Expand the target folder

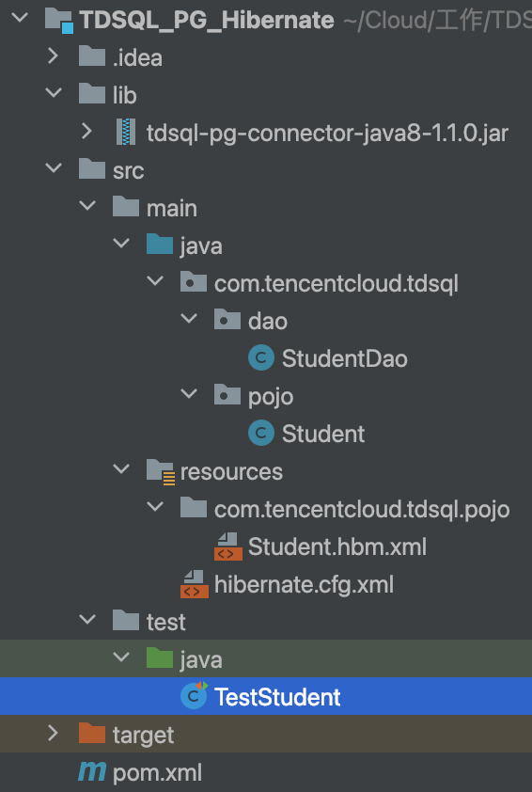coord(53,734)
